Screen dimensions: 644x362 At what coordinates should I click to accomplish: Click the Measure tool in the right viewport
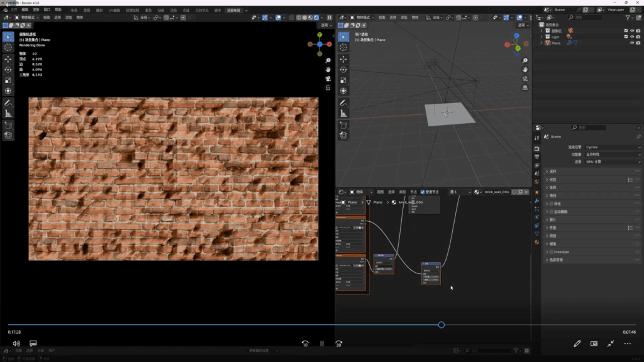tap(343, 113)
